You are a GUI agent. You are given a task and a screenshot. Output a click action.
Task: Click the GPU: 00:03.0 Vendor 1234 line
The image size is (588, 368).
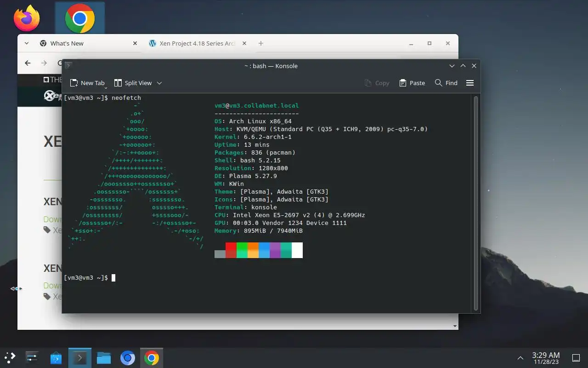pyautogui.click(x=281, y=223)
